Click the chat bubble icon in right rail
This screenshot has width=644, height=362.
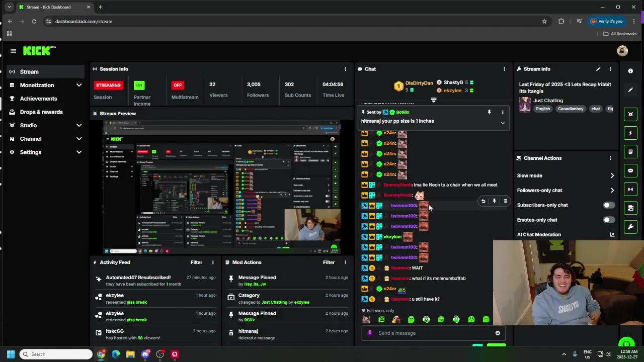tap(630, 170)
